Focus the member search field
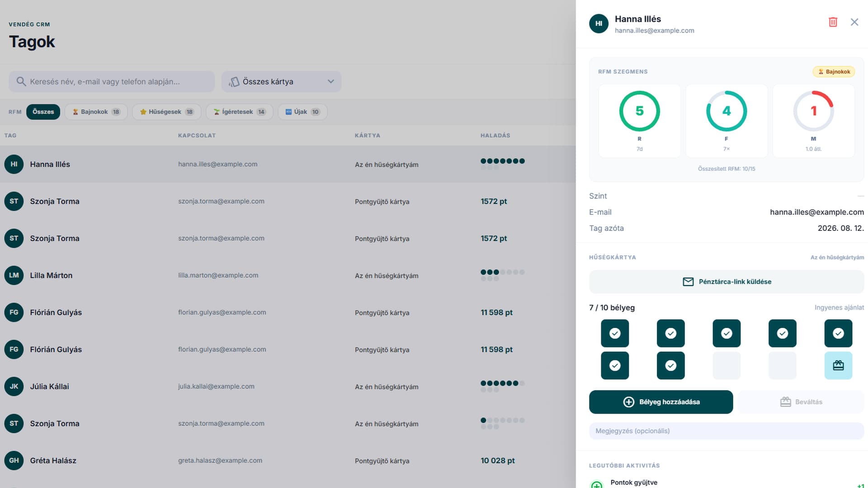This screenshot has height=488, width=868. (112, 82)
